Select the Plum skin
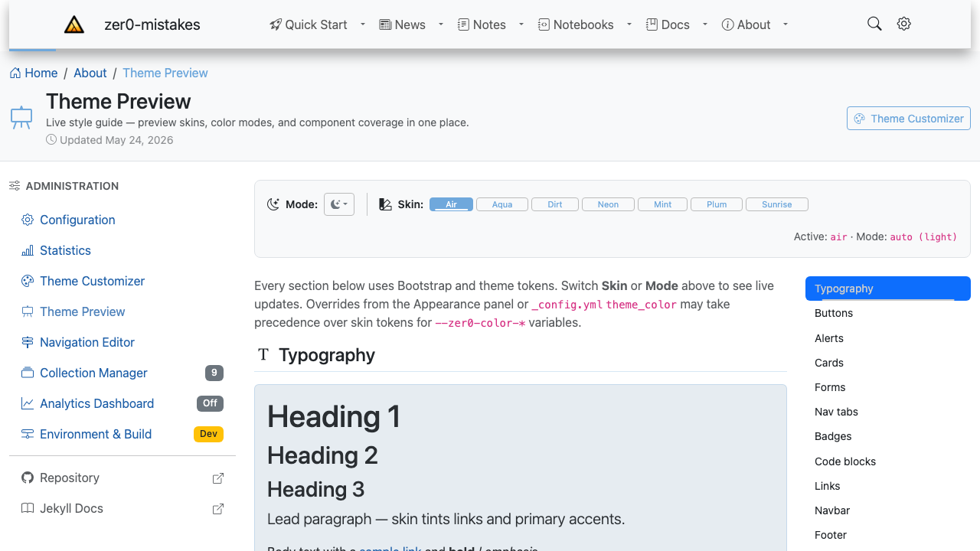Screen dimensions: 980x551 [717, 204]
